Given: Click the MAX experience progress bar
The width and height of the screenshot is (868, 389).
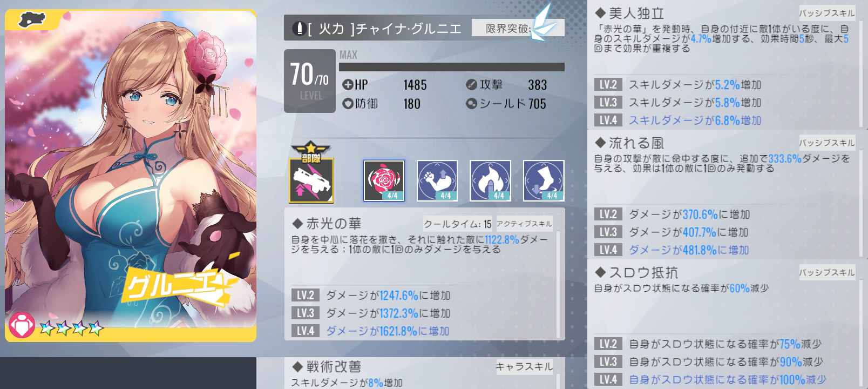Looking at the screenshot, I should click(452, 67).
